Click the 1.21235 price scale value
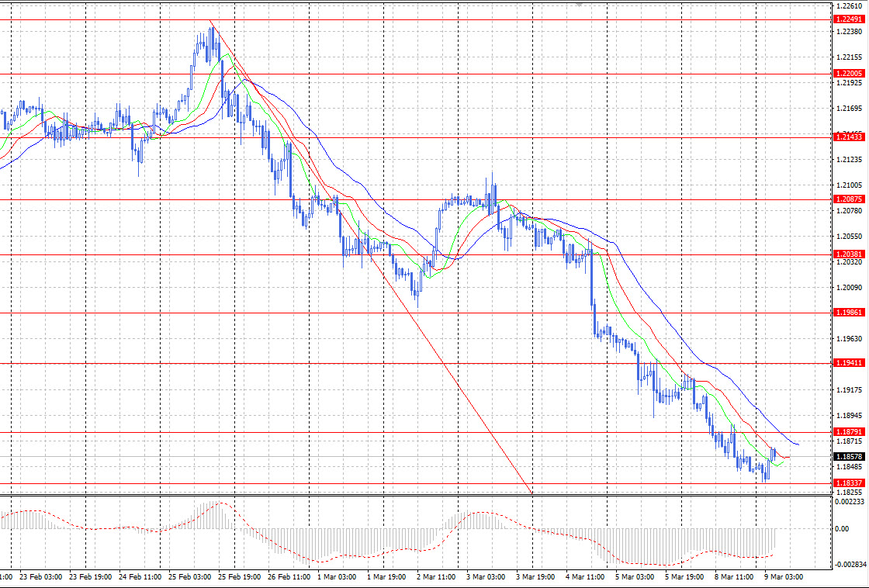The image size is (869, 588). tap(849, 160)
